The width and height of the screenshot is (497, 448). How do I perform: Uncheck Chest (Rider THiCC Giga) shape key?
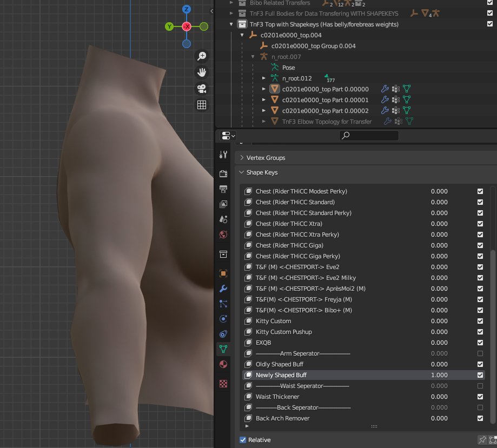[480, 245]
